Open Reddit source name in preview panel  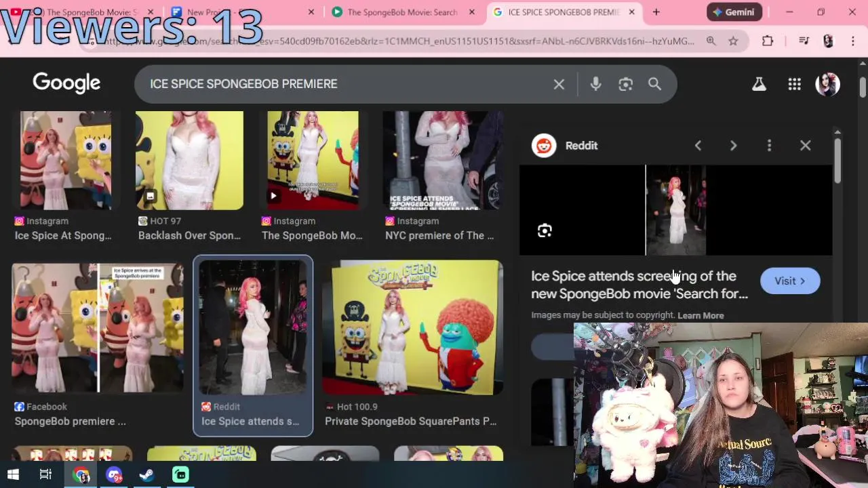coord(581,145)
